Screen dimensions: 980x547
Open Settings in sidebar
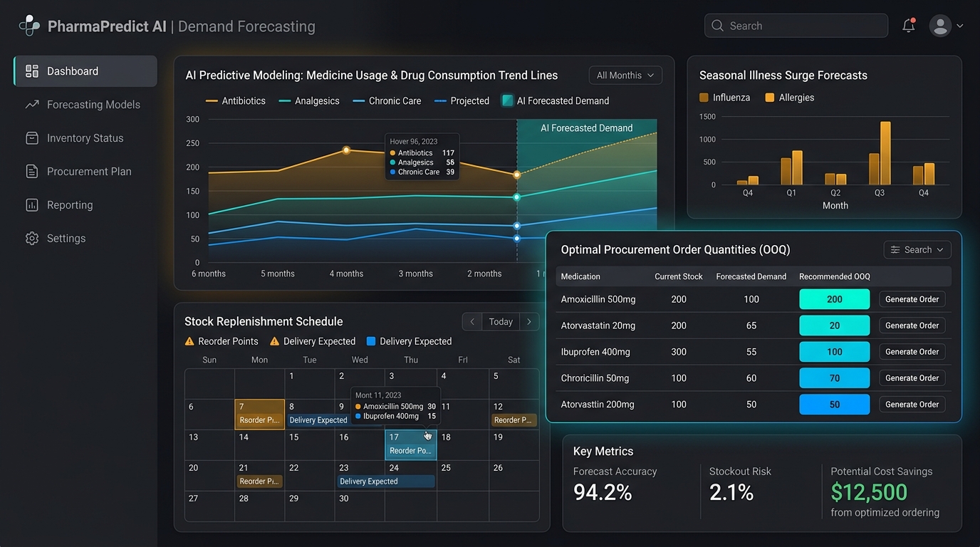click(x=85, y=239)
